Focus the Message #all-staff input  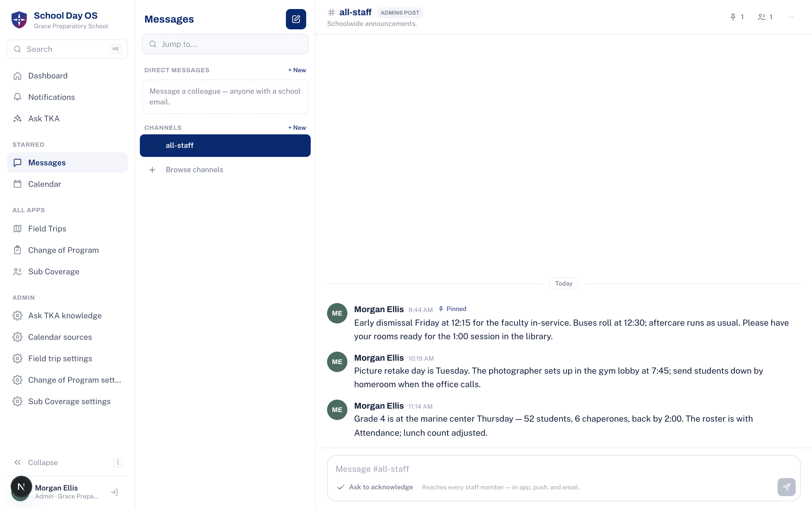[x=564, y=469]
